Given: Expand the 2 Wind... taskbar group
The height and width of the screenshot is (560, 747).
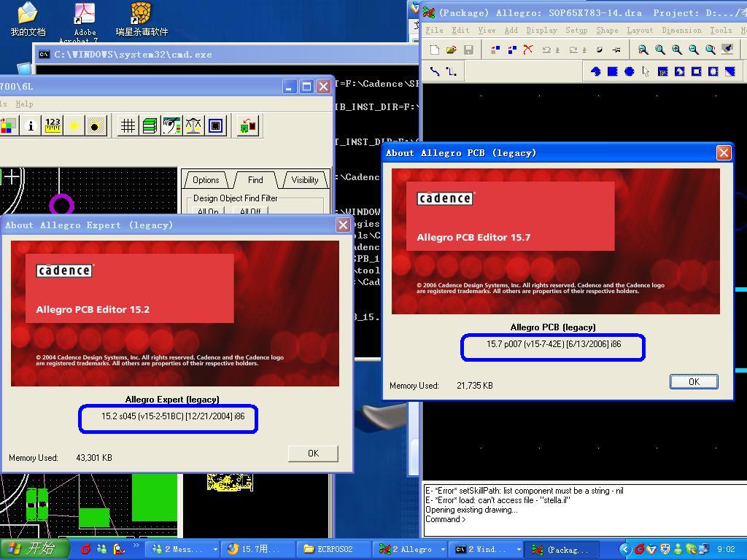Looking at the screenshot, I should [x=486, y=549].
